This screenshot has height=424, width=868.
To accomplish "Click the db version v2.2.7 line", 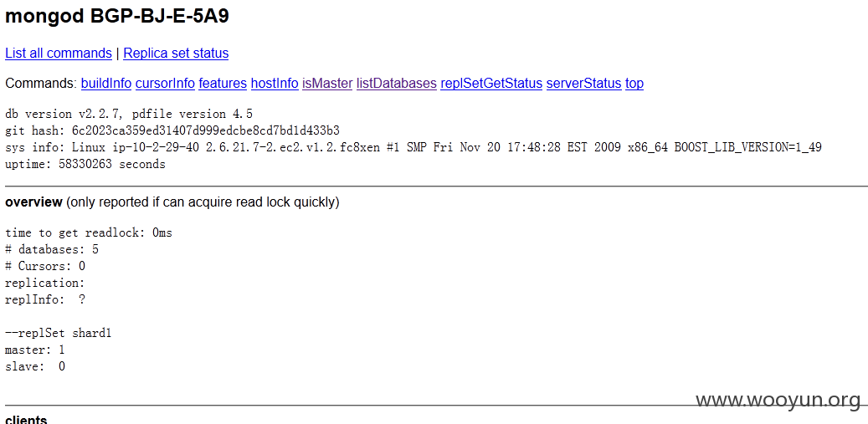I will tap(128, 114).
